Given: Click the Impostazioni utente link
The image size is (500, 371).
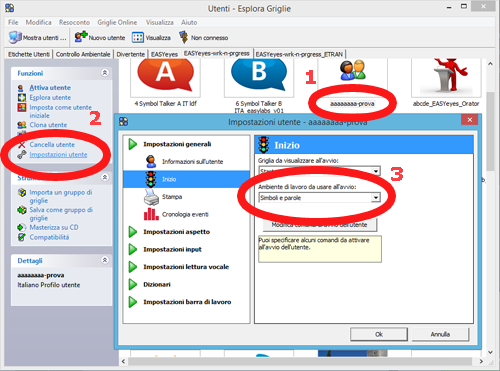Looking at the screenshot, I should click(x=58, y=155).
